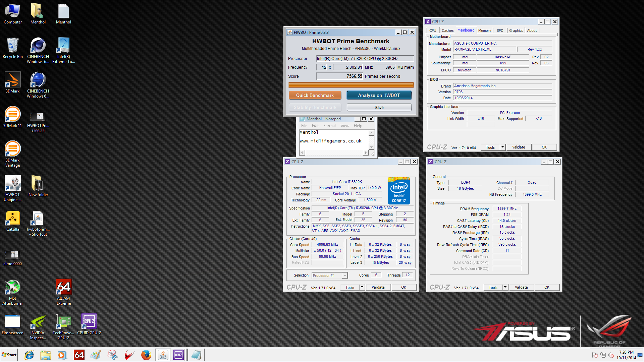The image size is (644, 362).
Task: Click Notepad horizontal scrollbar right arrow
Action: (366, 153)
